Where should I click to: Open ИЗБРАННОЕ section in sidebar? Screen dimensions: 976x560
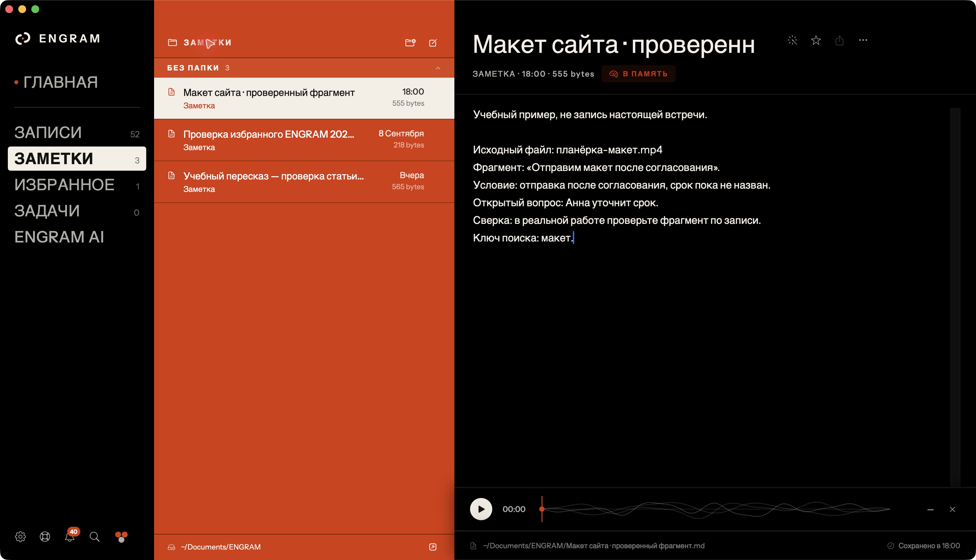click(77, 185)
